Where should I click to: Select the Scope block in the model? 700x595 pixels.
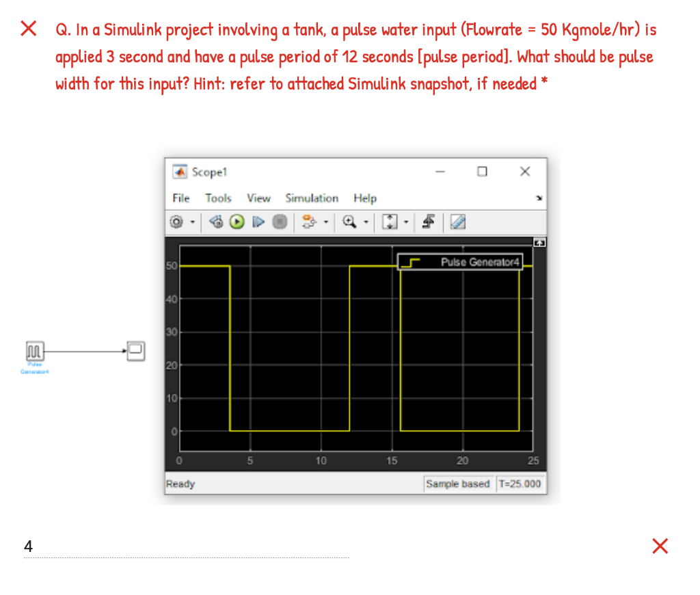click(x=136, y=351)
